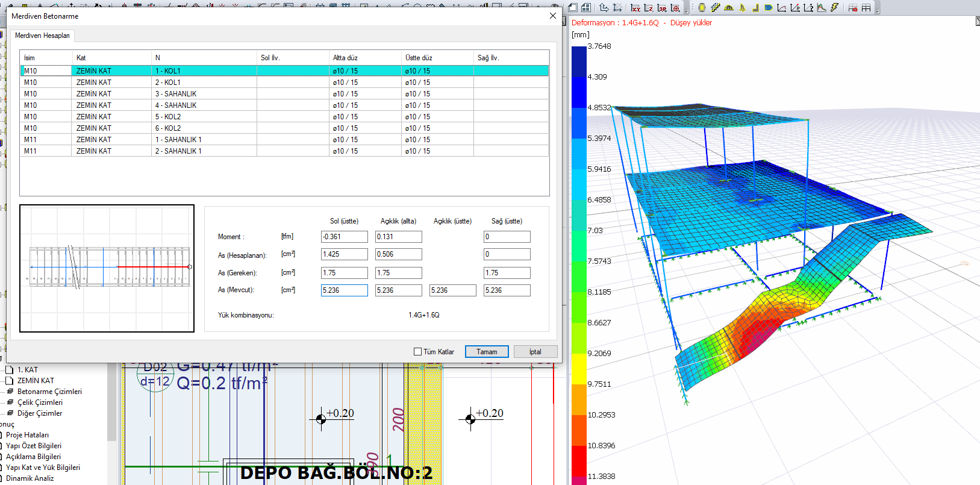Open Dinamik Analiz in the tree
The height and width of the screenshot is (485, 980).
tap(30, 478)
